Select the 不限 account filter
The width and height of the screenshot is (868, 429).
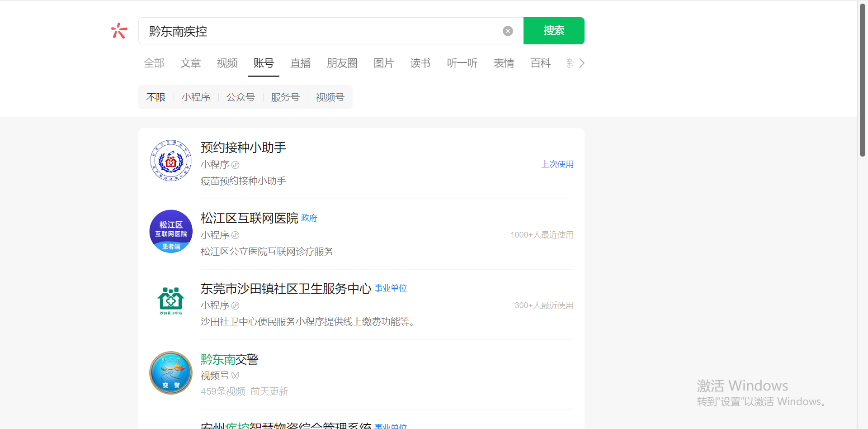(156, 97)
